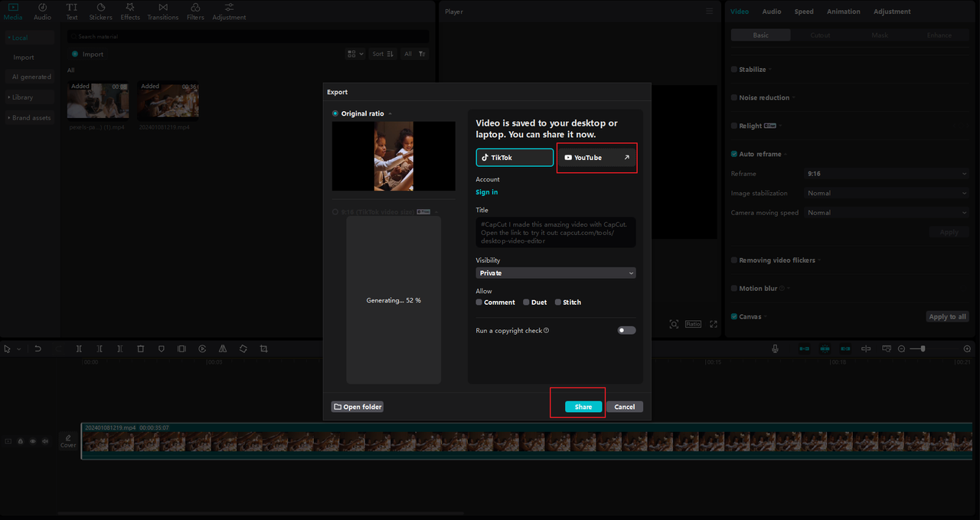Click the preview axis icon beside zoom out

pos(886,348)
